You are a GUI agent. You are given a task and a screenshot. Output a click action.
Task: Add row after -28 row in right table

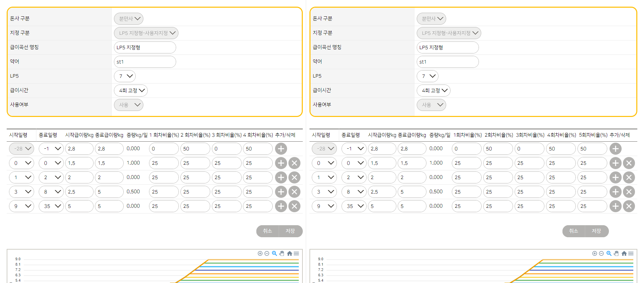click(x=616, y=149)
